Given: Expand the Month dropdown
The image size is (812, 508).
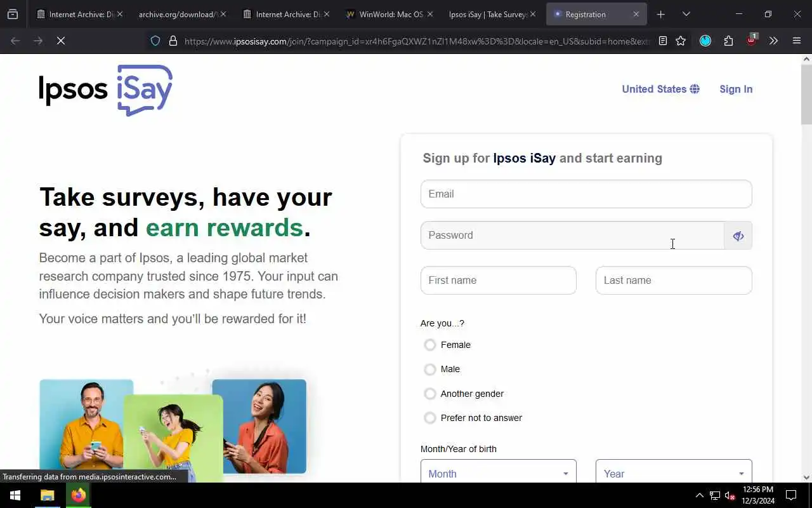Looking at the screenshot, I should tap(499, 474).
